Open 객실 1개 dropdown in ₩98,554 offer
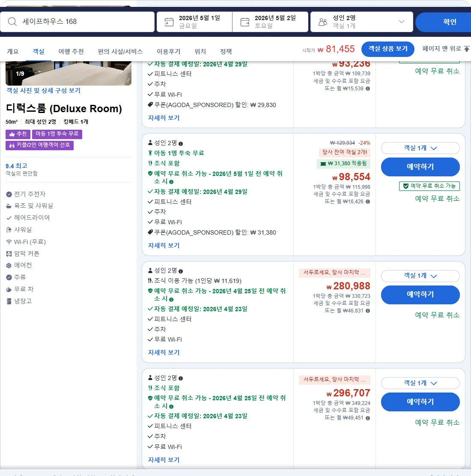The width and height of the screenshot is (471, 476). (x=420, y=148)
